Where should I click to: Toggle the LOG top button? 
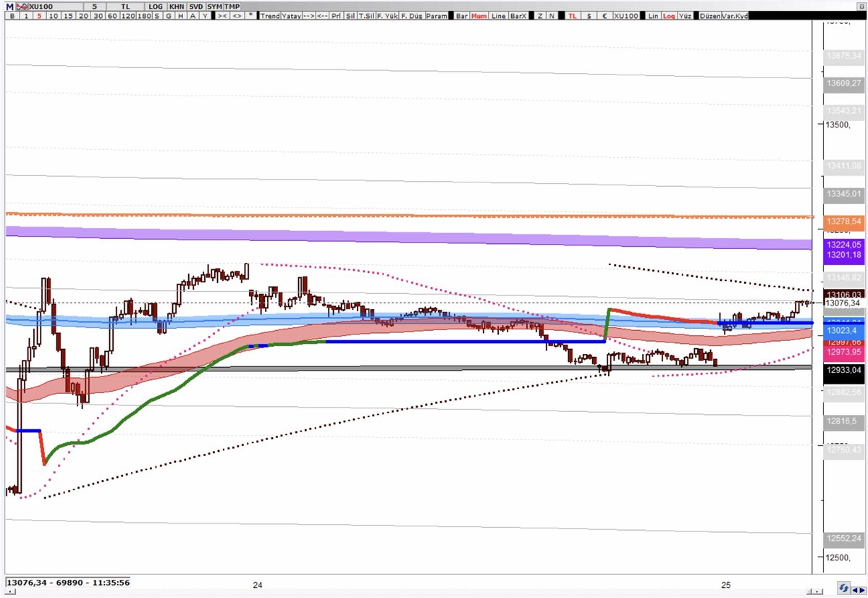tap(156, 7)
